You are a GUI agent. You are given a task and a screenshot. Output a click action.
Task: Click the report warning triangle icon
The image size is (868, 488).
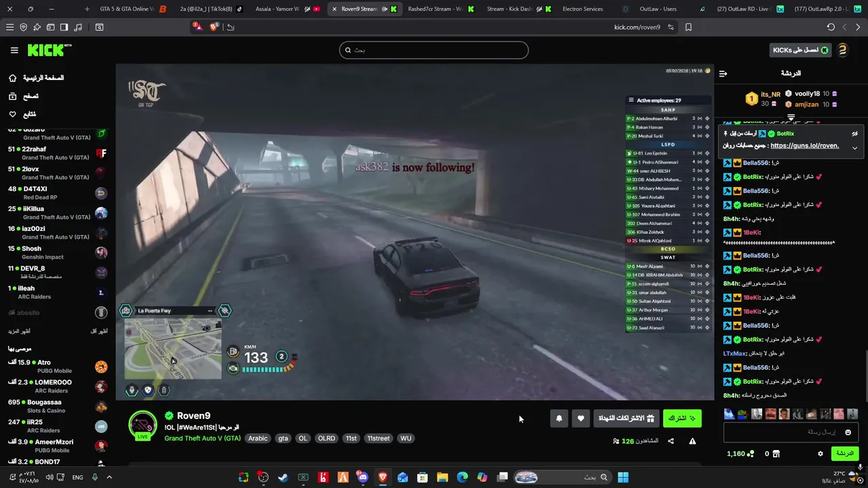tap(692, 441)
